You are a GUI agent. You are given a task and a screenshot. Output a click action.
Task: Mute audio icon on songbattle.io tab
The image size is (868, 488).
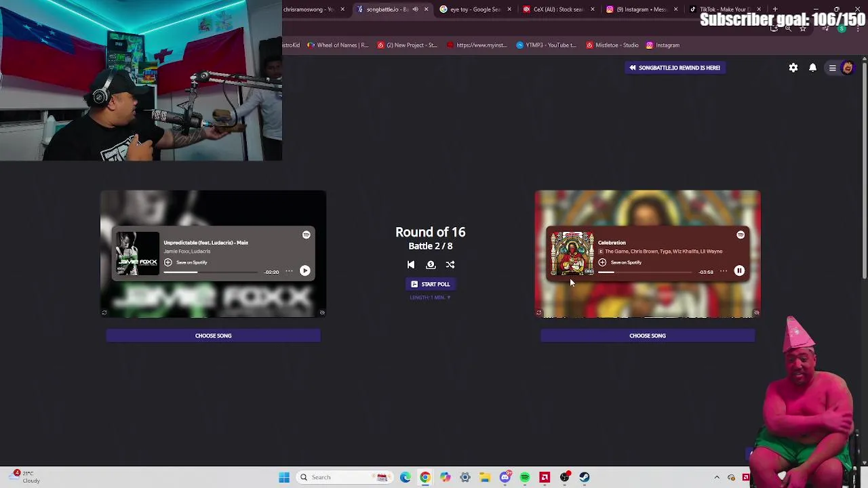pos(415,9)
